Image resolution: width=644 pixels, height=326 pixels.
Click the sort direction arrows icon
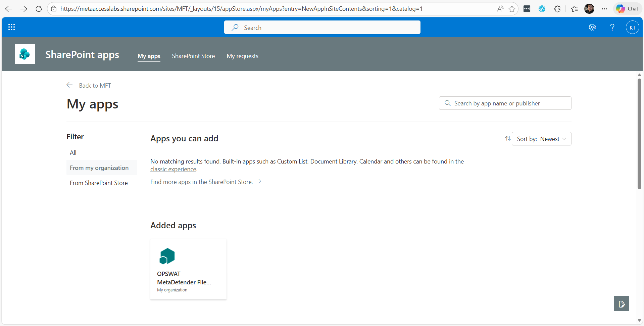pos(508,138)
